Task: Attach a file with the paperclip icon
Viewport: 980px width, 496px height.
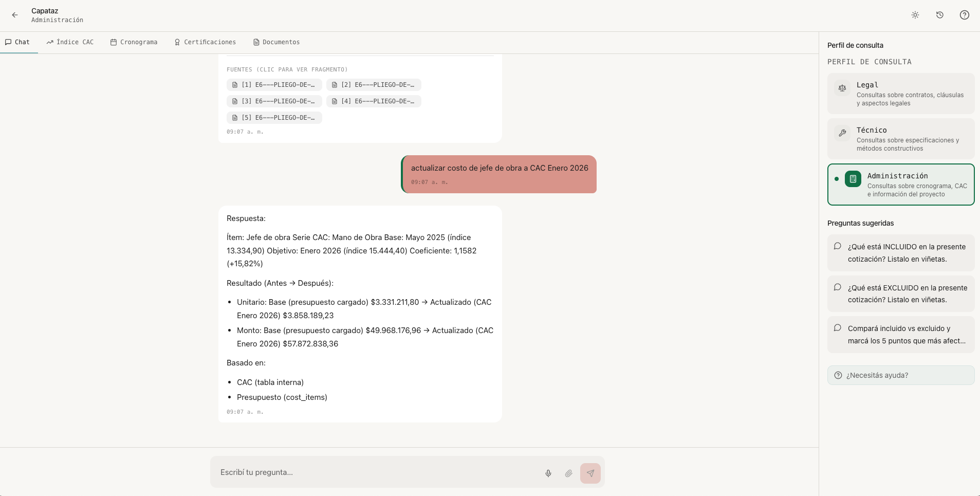Action: tap(568, 473)
